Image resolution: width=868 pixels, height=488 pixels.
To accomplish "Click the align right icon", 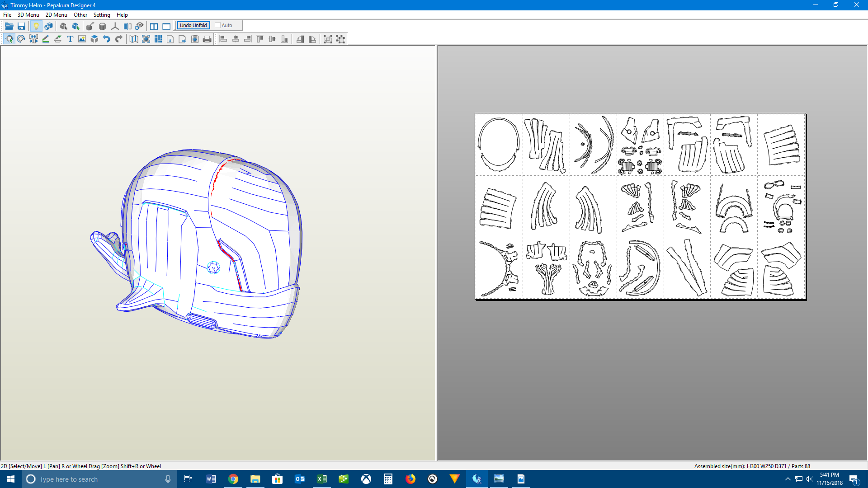I will 248,39.
